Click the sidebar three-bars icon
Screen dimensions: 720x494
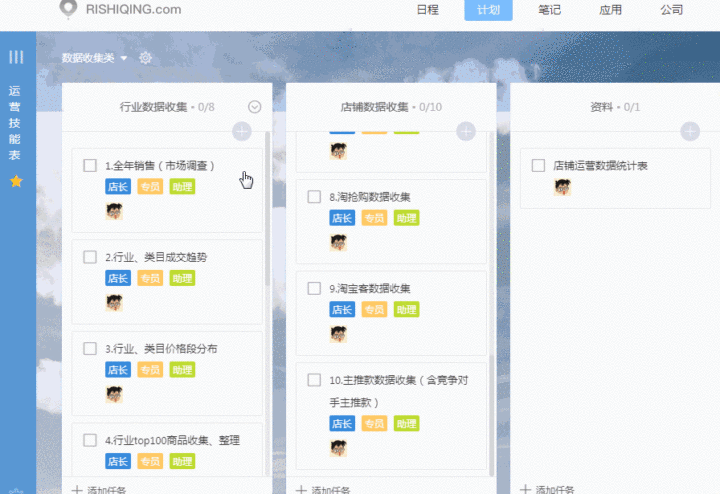pyautogui.click(x=16, y=57)
